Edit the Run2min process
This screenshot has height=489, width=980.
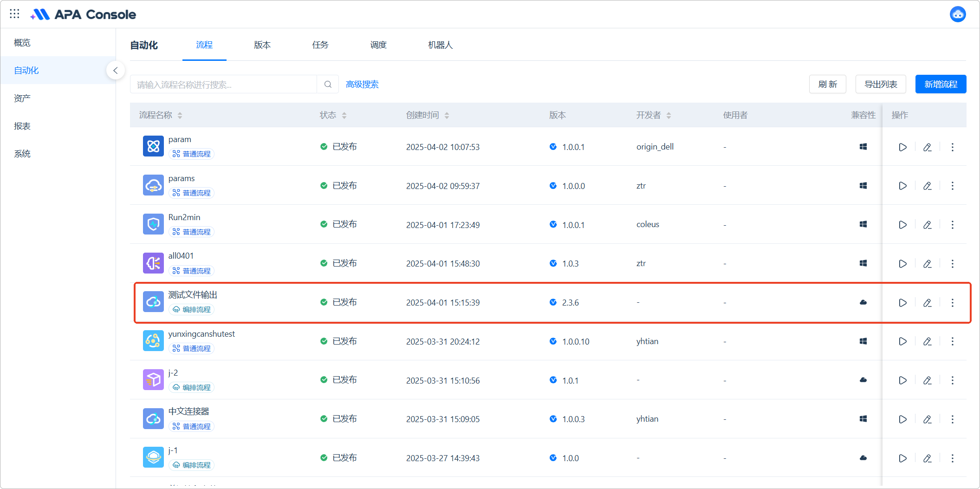[x=928, y=225]
